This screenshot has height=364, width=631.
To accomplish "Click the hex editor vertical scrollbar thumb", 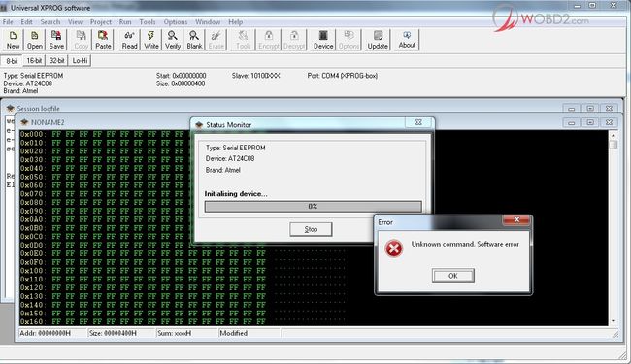I will pos(614,144).
